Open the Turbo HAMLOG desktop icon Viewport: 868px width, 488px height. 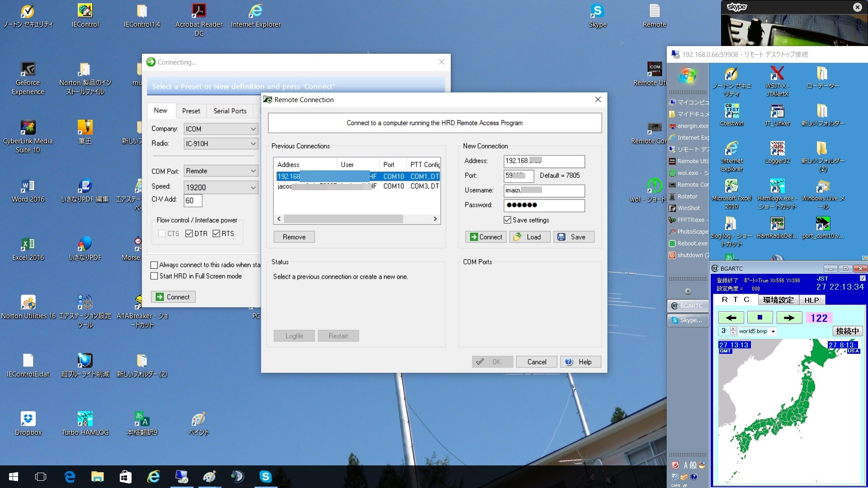click(x=85, y=419)
